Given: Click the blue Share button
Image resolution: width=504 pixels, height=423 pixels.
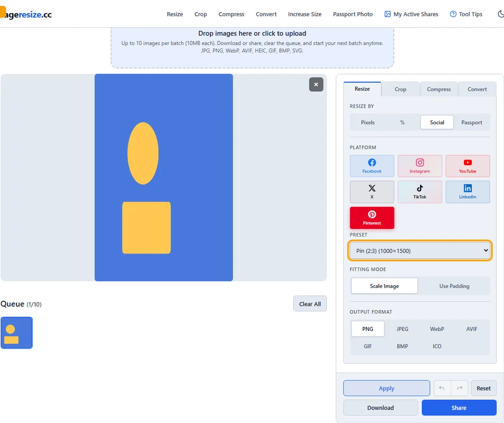Looking at the screenshot, I should 459,407.
